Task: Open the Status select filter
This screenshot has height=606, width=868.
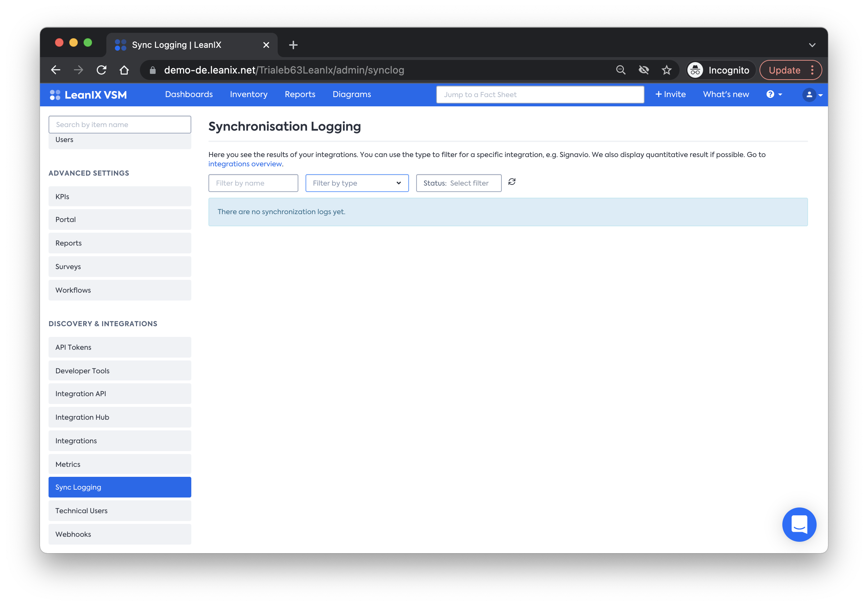Action: click(x=458, y=183)
